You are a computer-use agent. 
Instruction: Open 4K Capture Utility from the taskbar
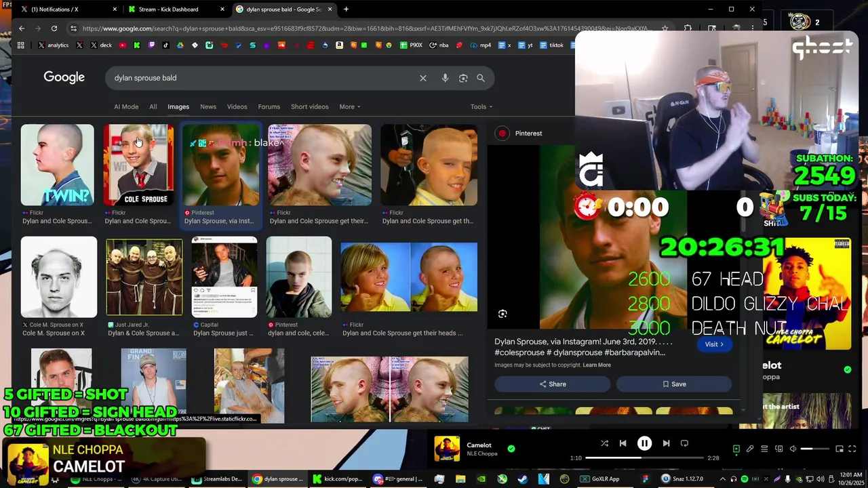click(x=157, y=479)
